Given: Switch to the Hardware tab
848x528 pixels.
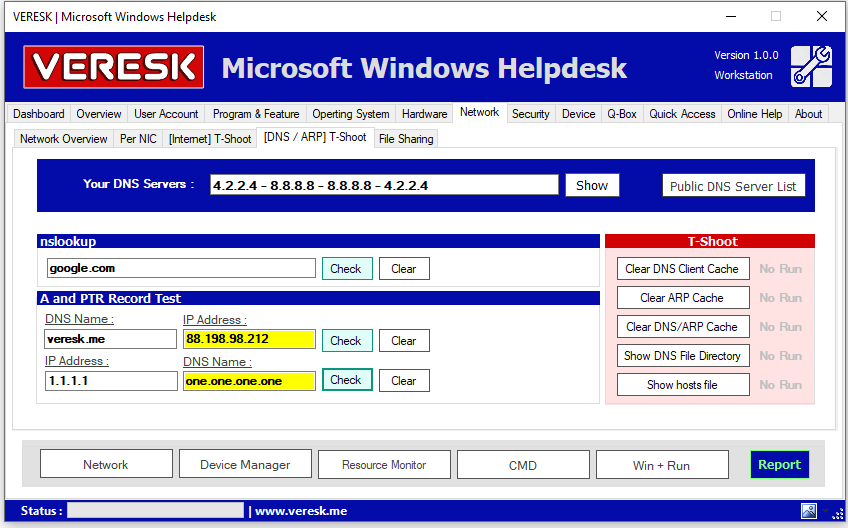Looking at the screenshot, I should [424, 114].
